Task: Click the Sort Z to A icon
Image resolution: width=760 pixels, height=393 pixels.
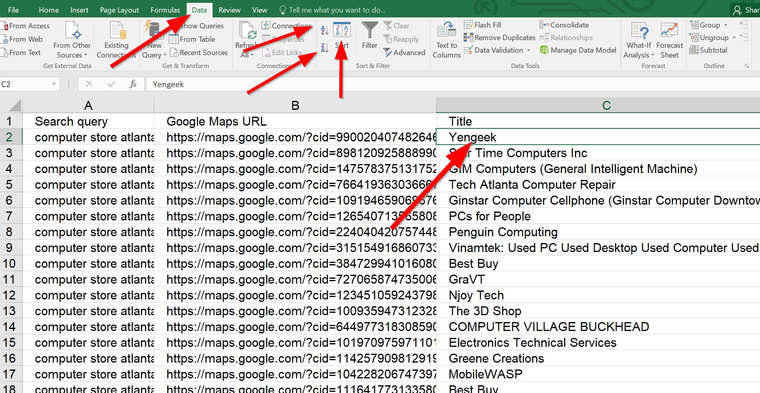Action: tap(324, 47)
